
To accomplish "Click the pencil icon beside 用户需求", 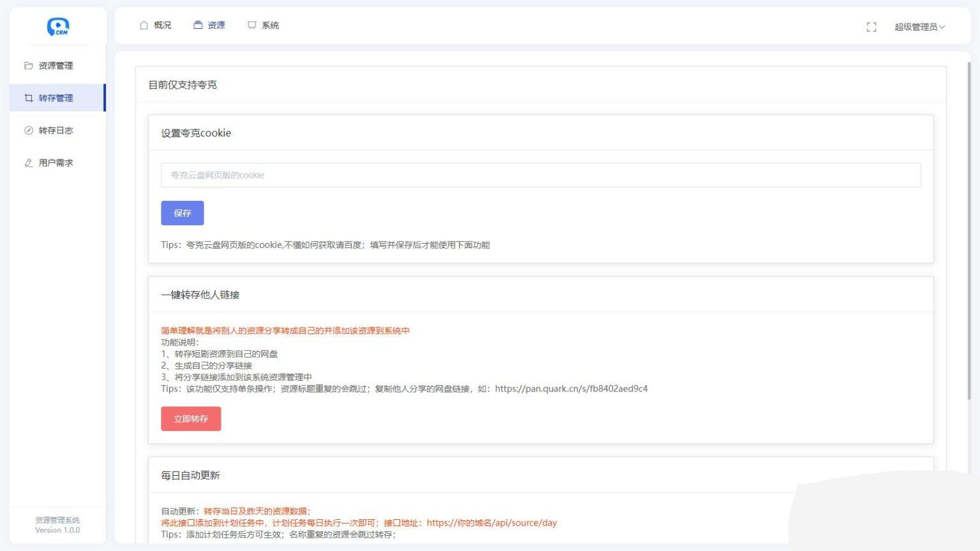I will pyautogui.click(x=28, y=163).
